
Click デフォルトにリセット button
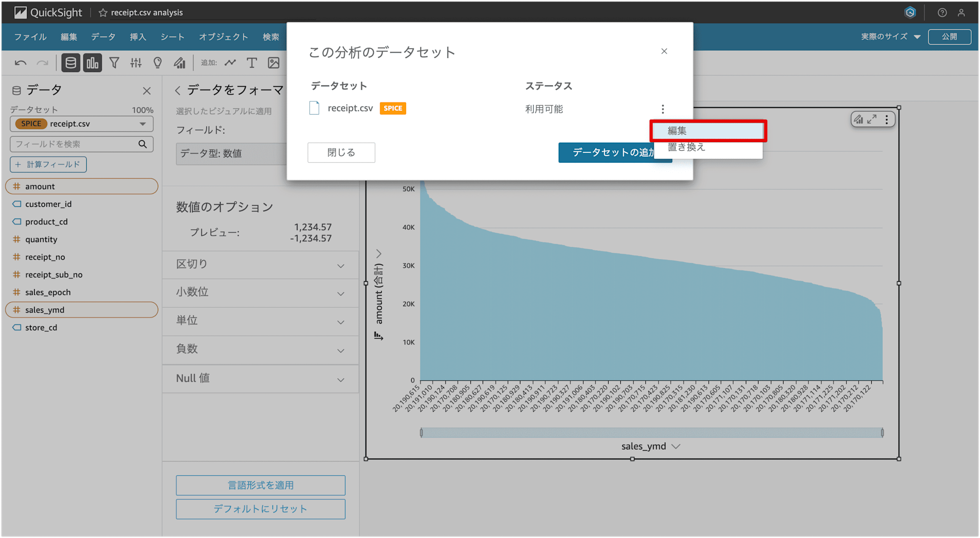tap(261, 509)
